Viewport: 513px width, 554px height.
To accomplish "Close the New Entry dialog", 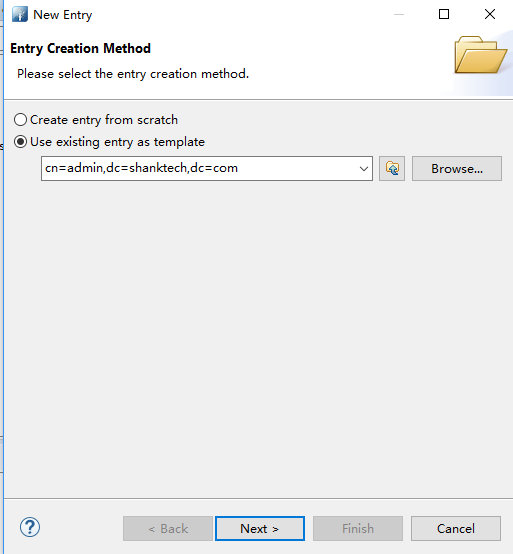I will tap(490, 14).
